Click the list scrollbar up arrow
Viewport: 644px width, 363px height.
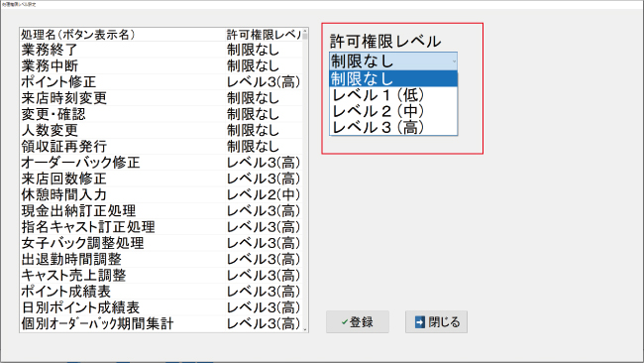[x=305, y=31]
